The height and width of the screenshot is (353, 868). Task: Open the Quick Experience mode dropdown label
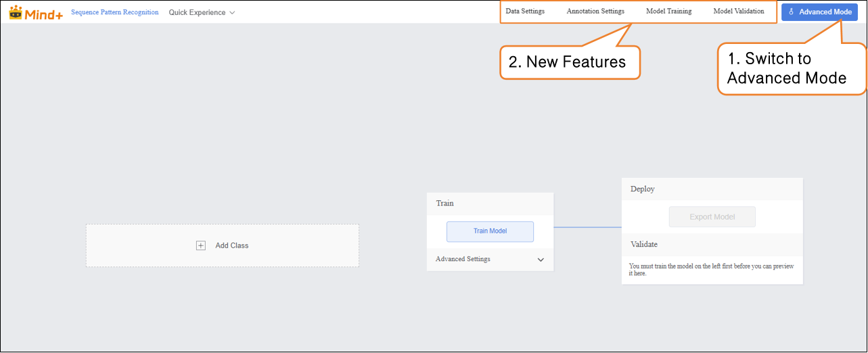point(197,12)
